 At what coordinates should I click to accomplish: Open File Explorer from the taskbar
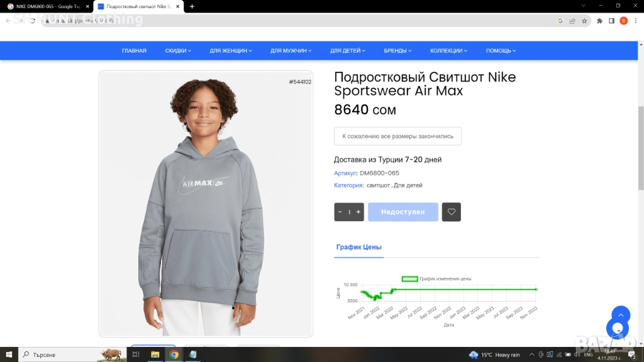pyautogui.click(x=155, y=354)
